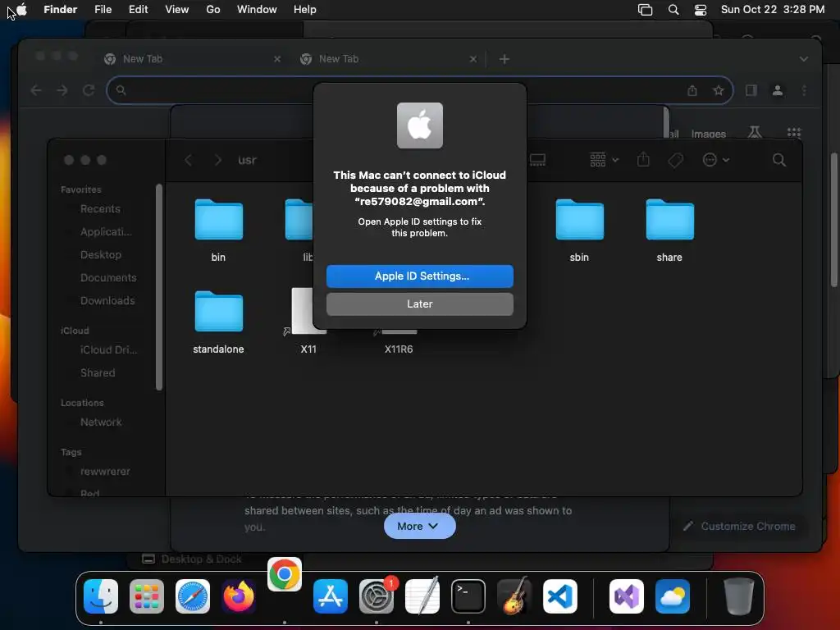Screen dimensions: 840x630
Task: Open the File menu
Action: coord(103,9)
